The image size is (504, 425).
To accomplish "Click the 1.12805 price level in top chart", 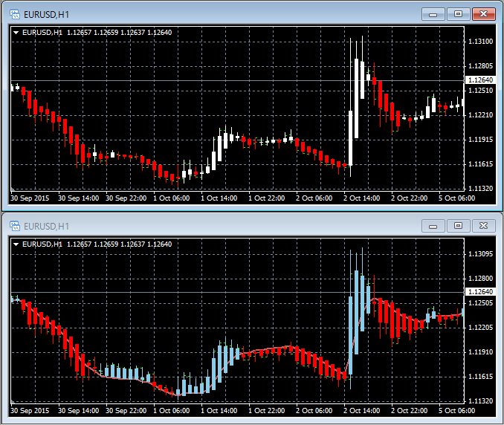I will click(480, 66).
